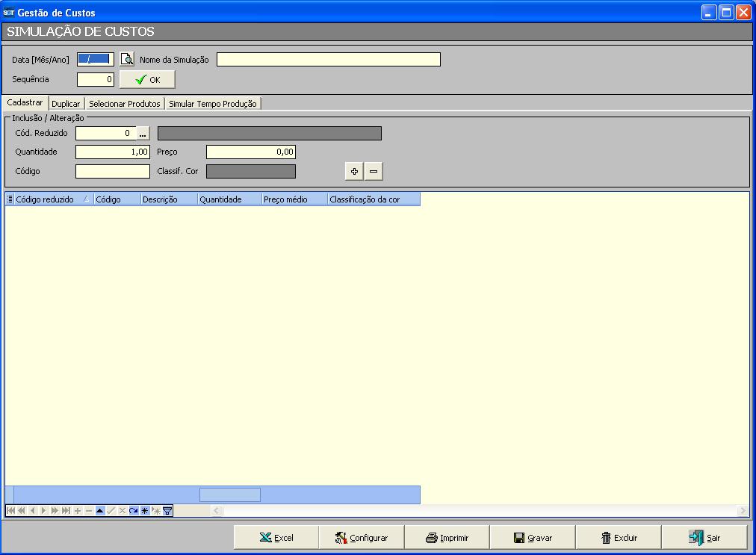Click the up-arrow edit icon in navigator

pos(100,511)
